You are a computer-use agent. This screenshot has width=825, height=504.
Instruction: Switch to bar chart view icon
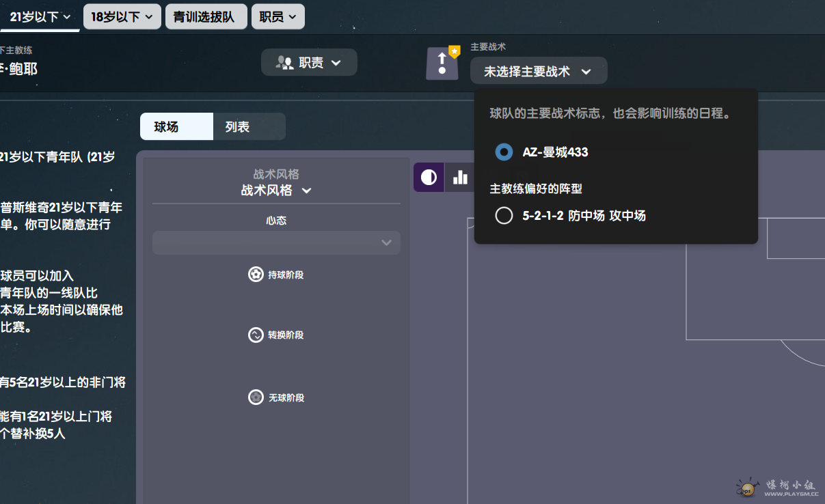[461, 178]
